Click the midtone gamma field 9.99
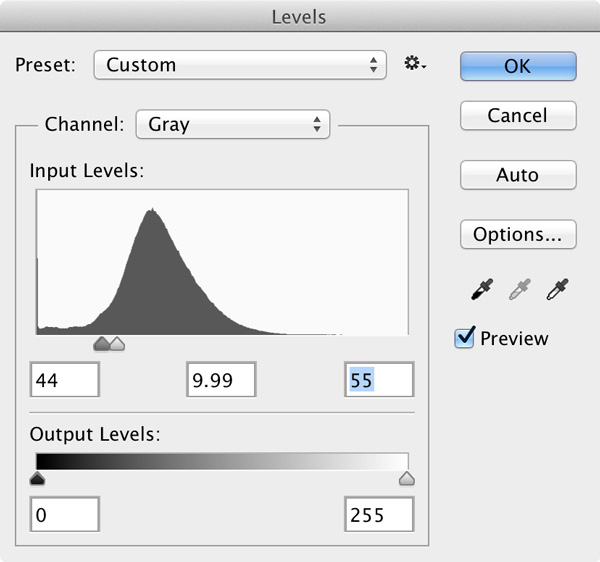Screen dimensions: 600x562 point(221,380)
